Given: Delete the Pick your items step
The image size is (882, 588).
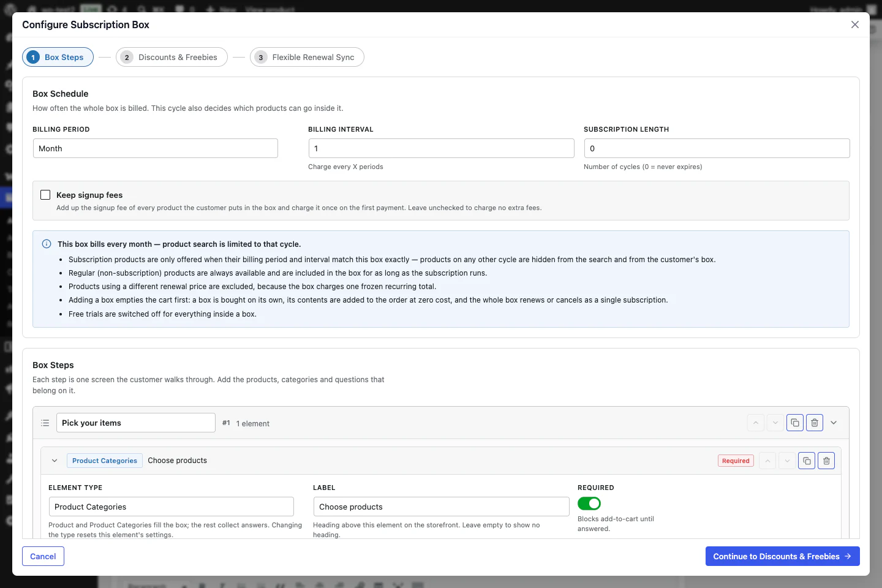Looking at the screenshot, I should [815, 423].
